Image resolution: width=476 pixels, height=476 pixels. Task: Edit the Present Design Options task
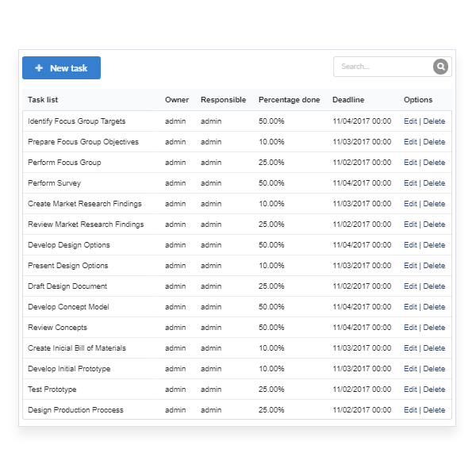pyautogui.click(x=410, y=266)
